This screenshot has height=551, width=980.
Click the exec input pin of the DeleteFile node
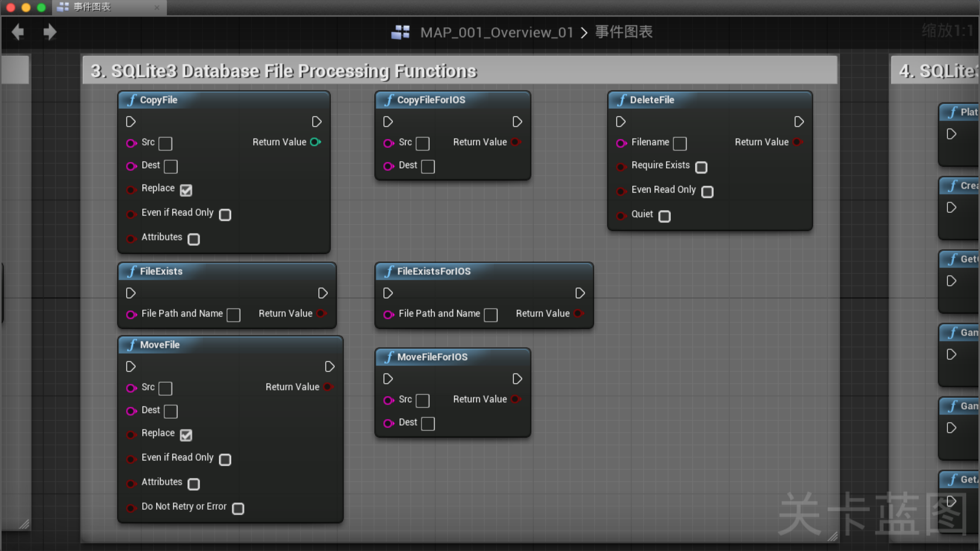click(x=621, y=121)
